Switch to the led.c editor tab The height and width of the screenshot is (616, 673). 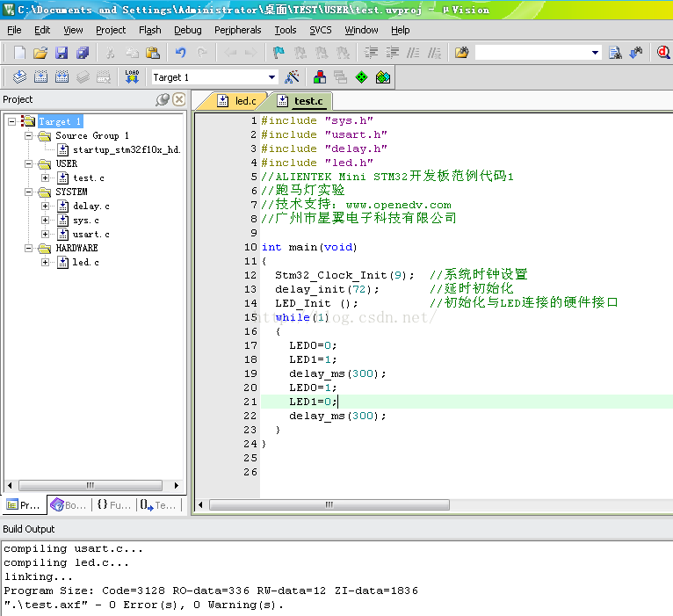[x=237, y=101]
